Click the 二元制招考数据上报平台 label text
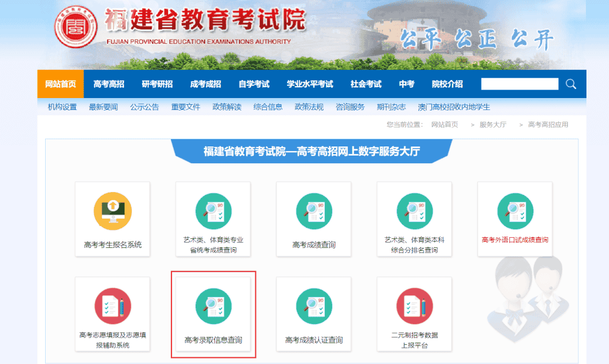Image resolution: width=609 pixels, height=364 pixels. 414,340
